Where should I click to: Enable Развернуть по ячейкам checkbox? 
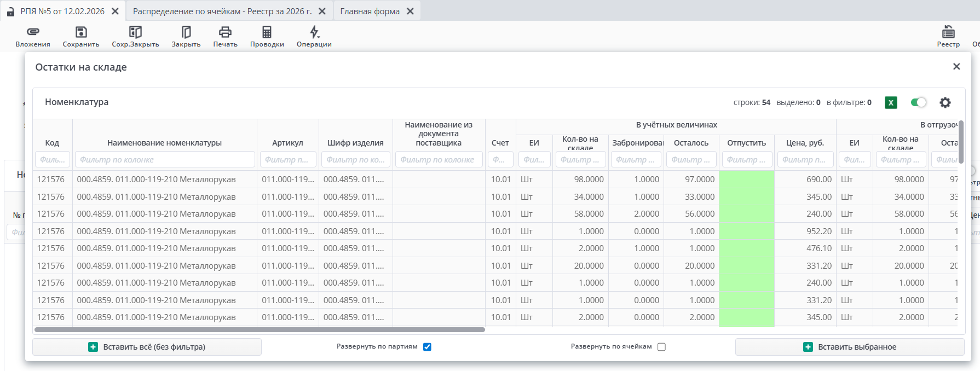tap(661, 347)
